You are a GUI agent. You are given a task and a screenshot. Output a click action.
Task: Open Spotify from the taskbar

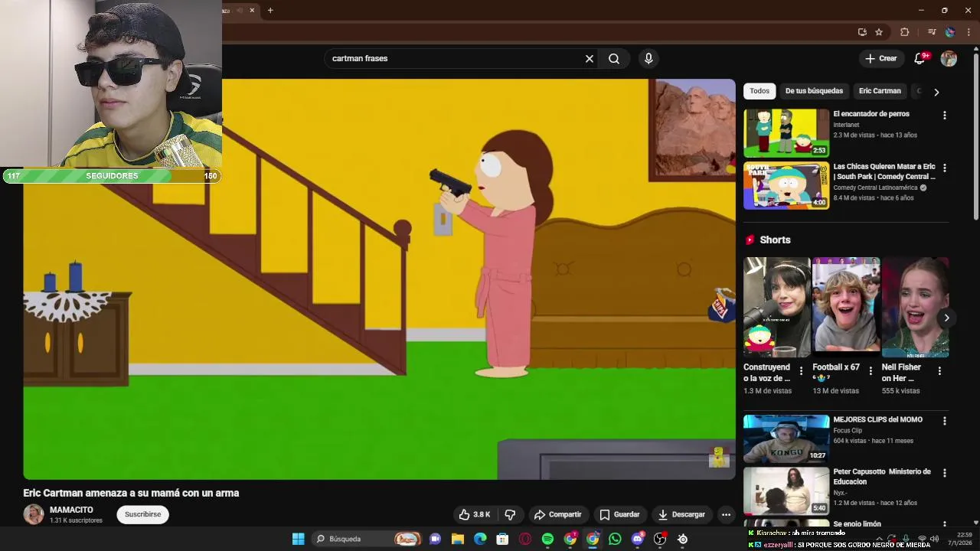coord(547,539)
